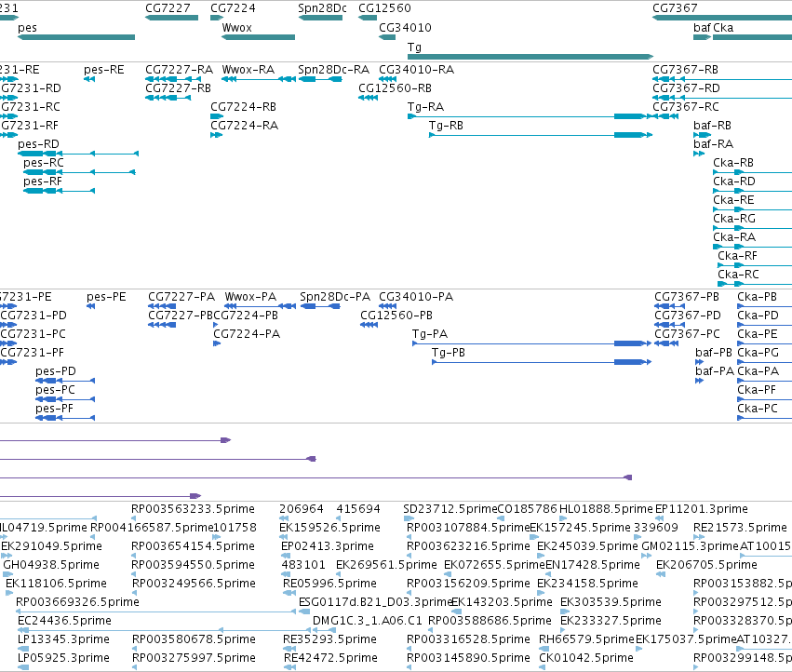Select the CG7367-PB protein label
792x672 pixels.
[x=687, y=297]
